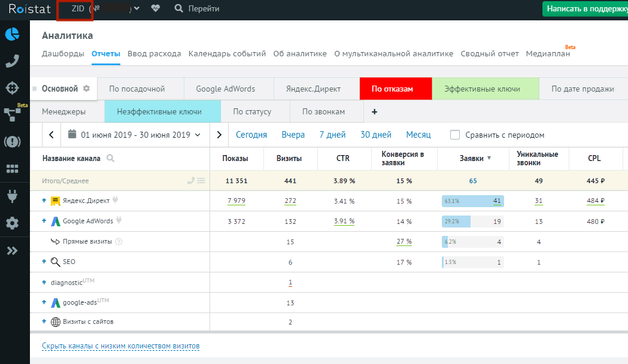Image resolution: width=628 pixels, height=364 pixels.
Task: Click the drag handle of Основной tab
Action: 35,89
